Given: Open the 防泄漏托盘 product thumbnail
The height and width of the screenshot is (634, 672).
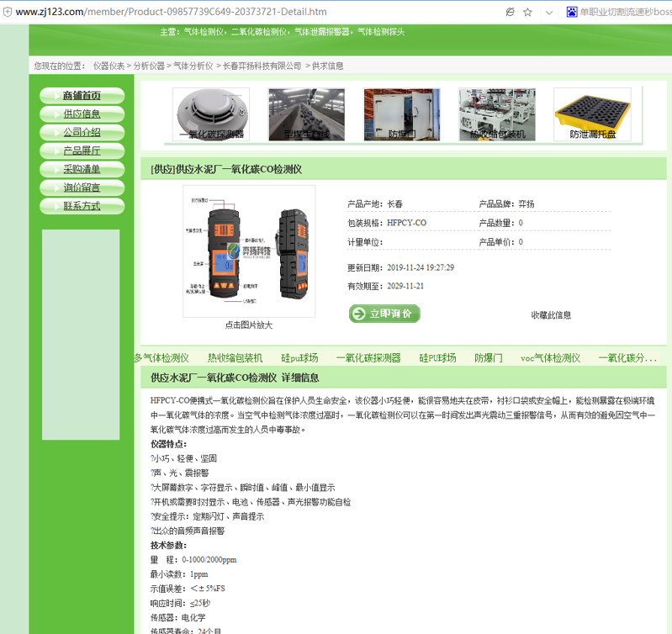Looking at the screenshot, I should (x=592, y=114).
